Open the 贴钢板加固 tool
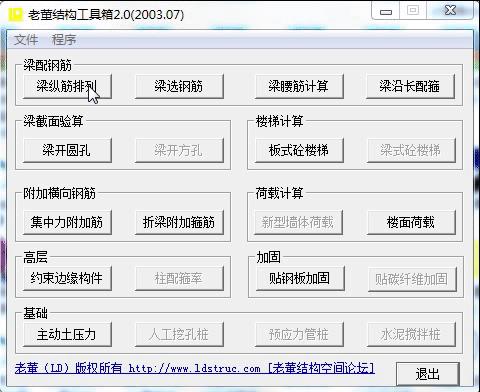This screenshot has width=480, height=392. click(x=300, y=278)
